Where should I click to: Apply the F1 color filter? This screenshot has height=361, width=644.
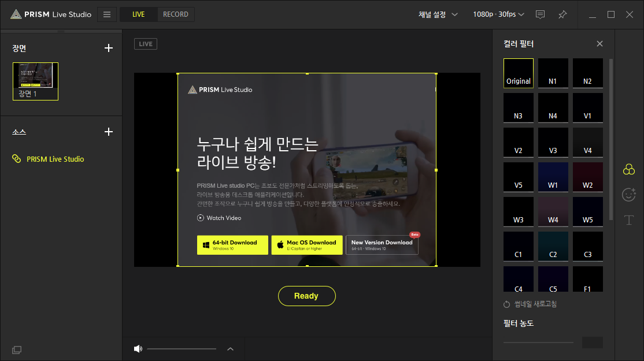pos(588,279)
